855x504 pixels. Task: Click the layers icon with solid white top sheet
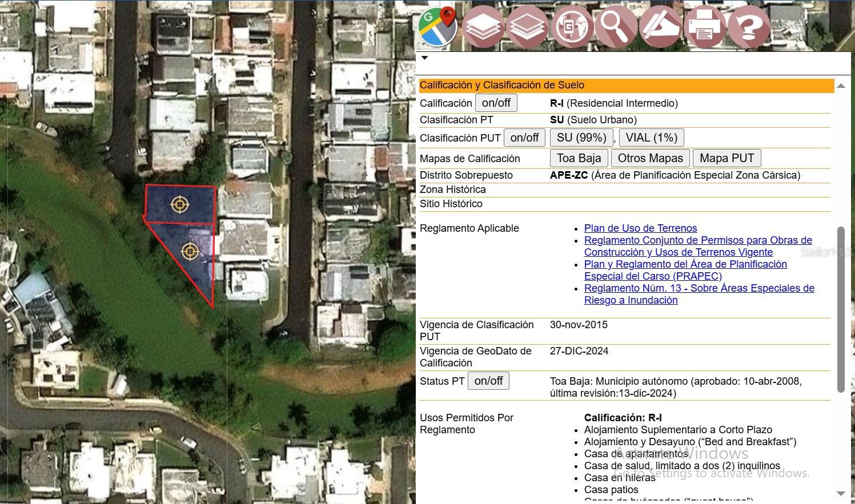(483, 26)
